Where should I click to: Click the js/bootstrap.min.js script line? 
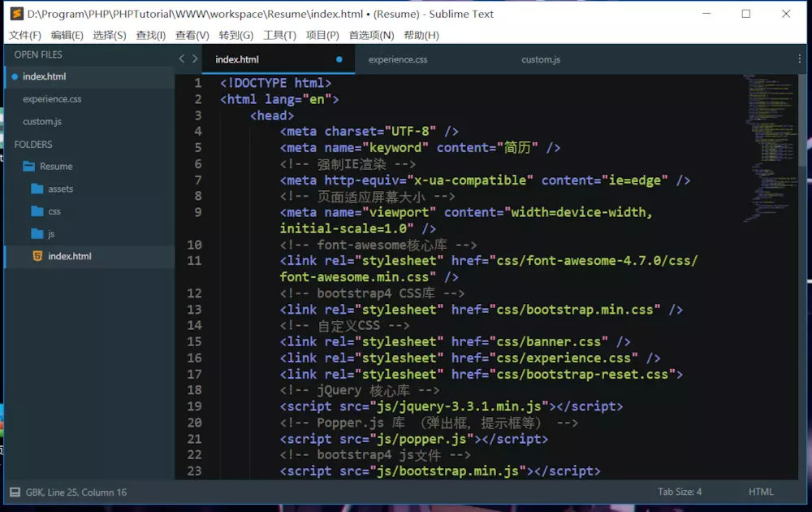click(440, 471)
